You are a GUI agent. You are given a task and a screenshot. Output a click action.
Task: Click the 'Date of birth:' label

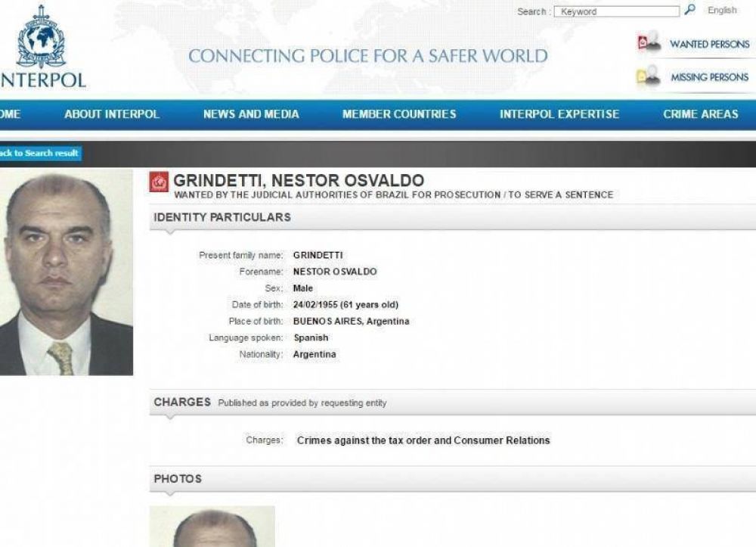[x=258, y=305]
